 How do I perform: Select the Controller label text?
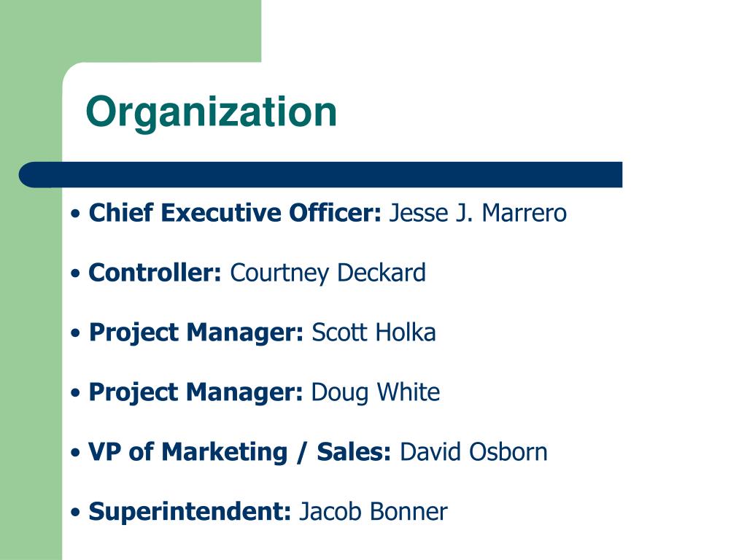pyautogui.click(x=155, y=273)
